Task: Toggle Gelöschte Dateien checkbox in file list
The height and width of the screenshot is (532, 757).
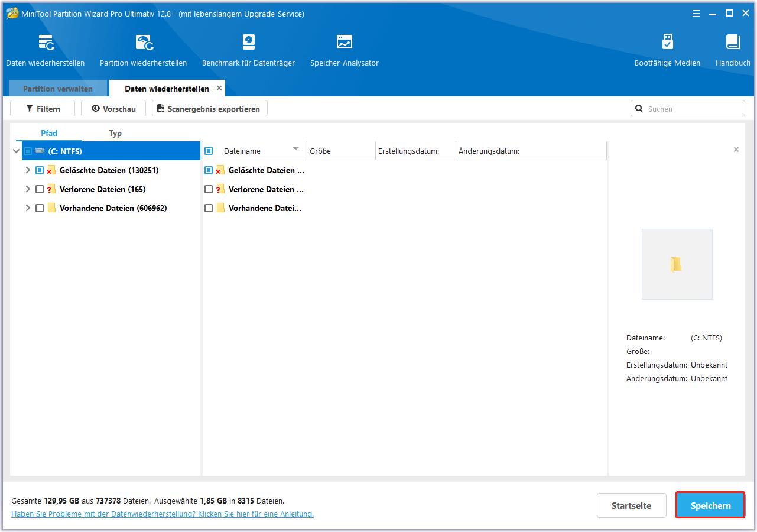Action: point(209,170)
